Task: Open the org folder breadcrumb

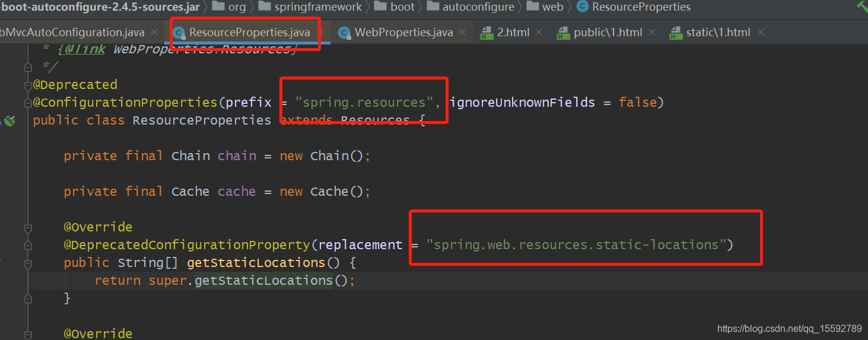Action: [229, 7]
